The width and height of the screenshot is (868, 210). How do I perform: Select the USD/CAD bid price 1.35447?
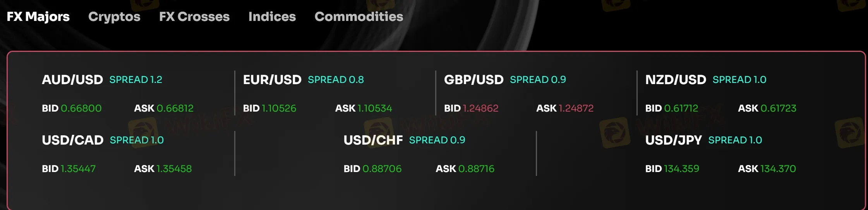pos(78,169)
